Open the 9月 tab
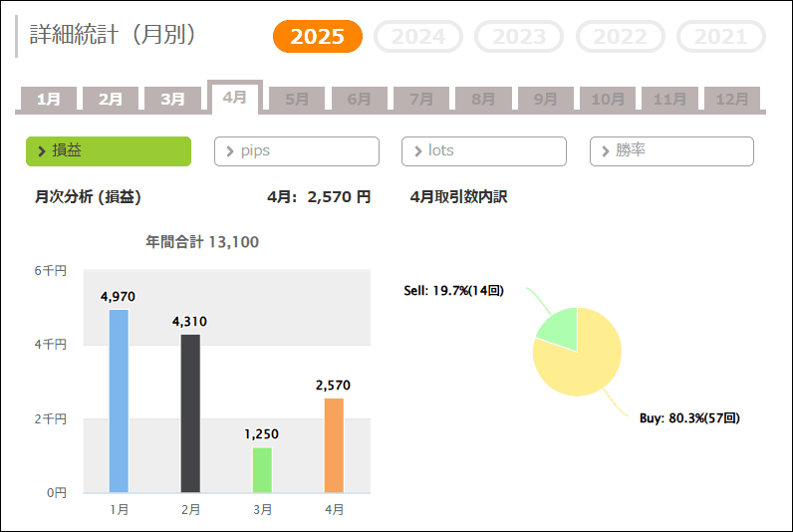Image resolution: width=793 pixels, height=532 pixels. click(546, 99)
